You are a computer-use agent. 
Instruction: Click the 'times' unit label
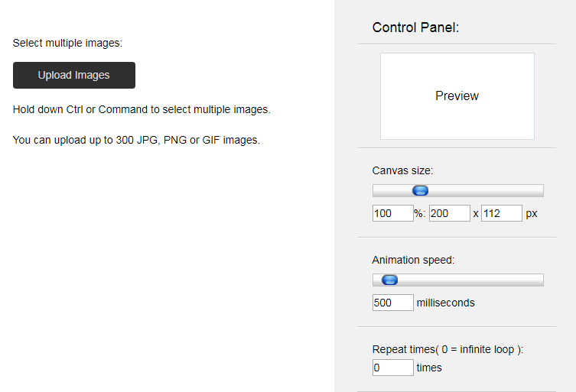(429, 368)
